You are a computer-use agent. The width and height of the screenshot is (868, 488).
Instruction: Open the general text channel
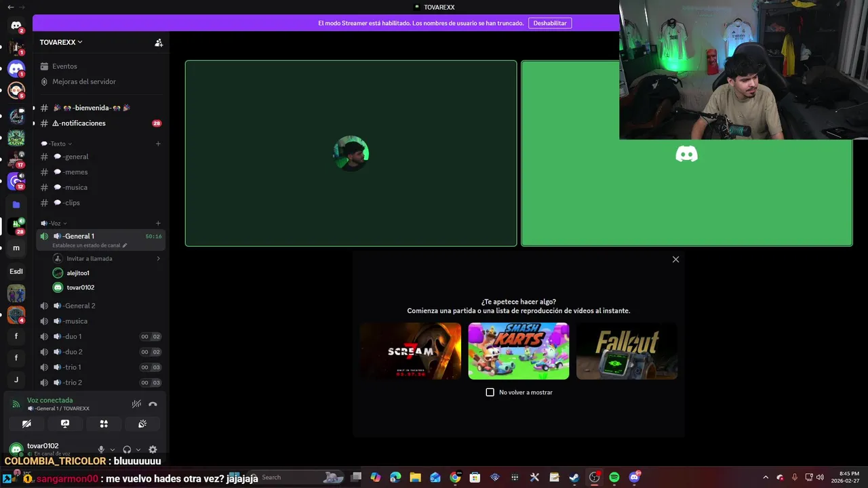(x=100, y=157)
